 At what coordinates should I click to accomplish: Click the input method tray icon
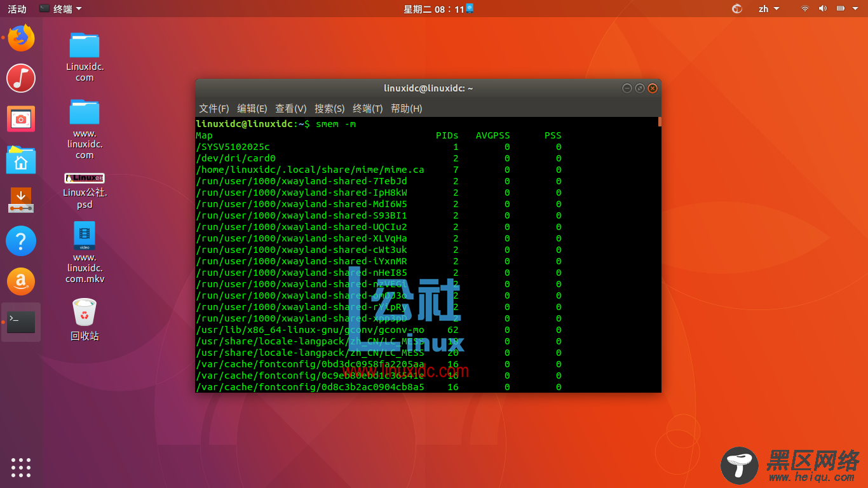pos(737,9)
